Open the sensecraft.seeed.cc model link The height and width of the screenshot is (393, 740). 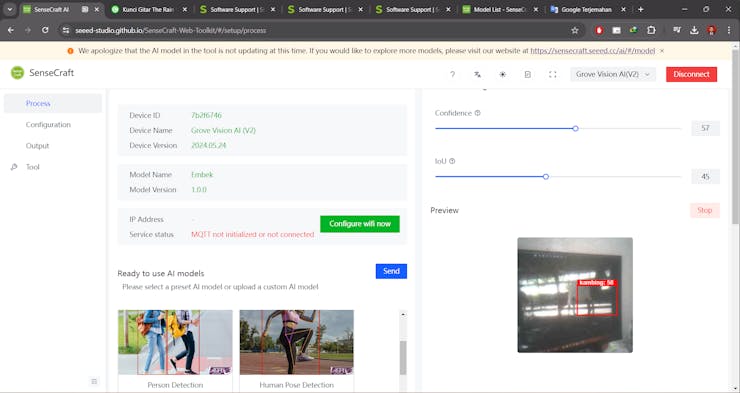click(x=593, y=50)
